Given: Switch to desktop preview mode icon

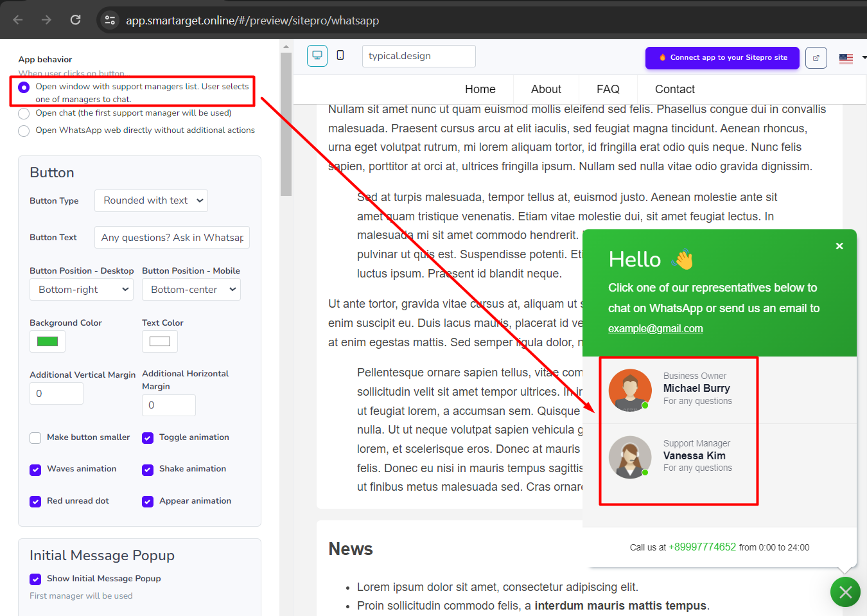Looking at the screenshot, I should point(317,56).
